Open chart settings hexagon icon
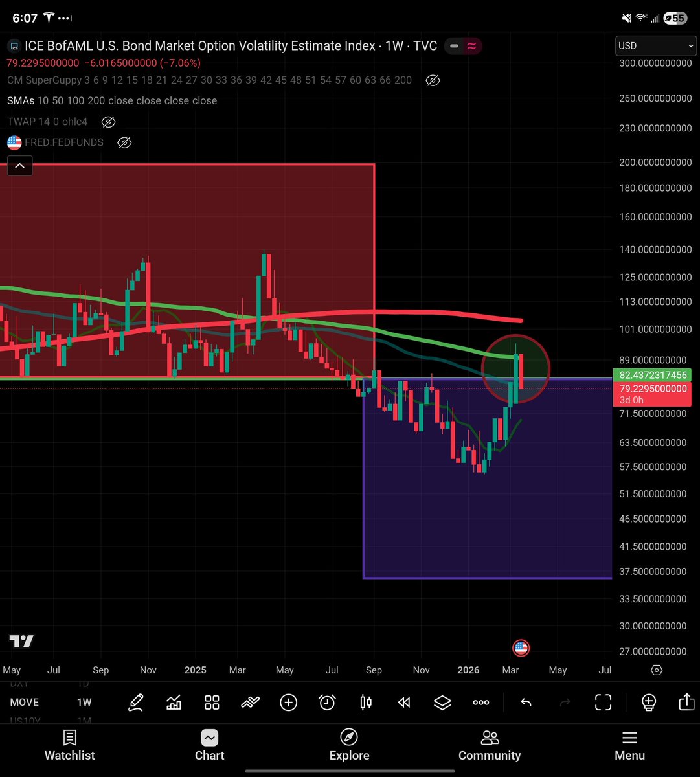The image size is (700, 777). 657,670
